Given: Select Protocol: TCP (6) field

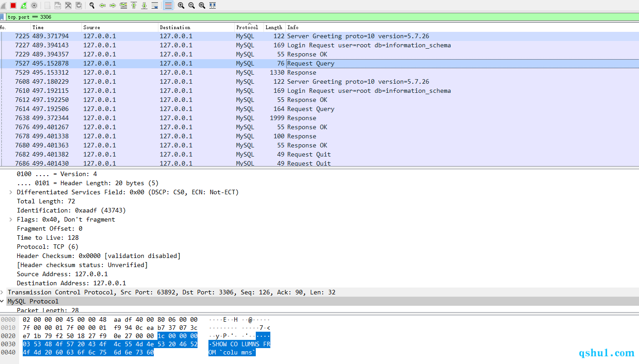Looking at the screenshot, I should click(48, 247).
